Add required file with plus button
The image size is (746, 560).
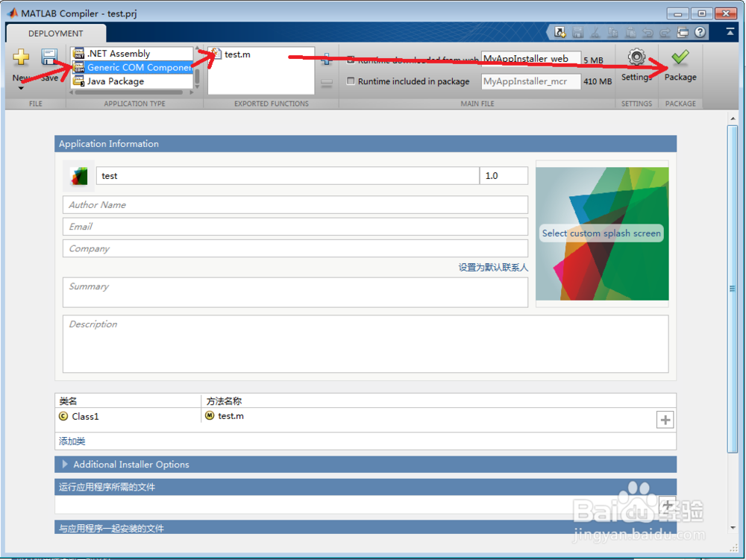pos(667,505)
